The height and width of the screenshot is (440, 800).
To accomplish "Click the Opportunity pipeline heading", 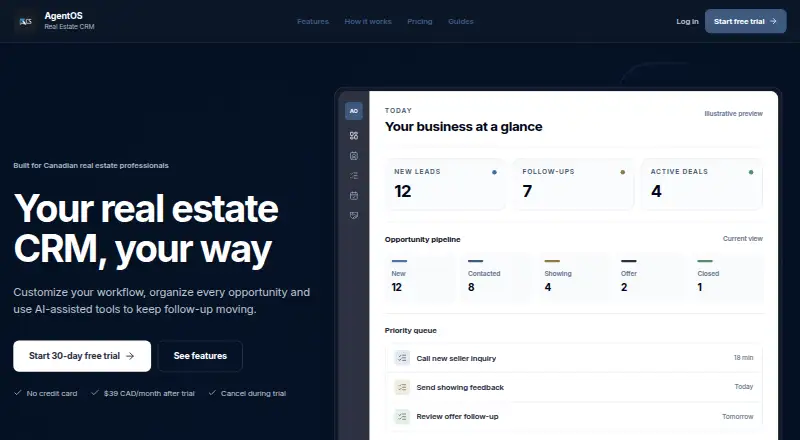I will point(422,239).
